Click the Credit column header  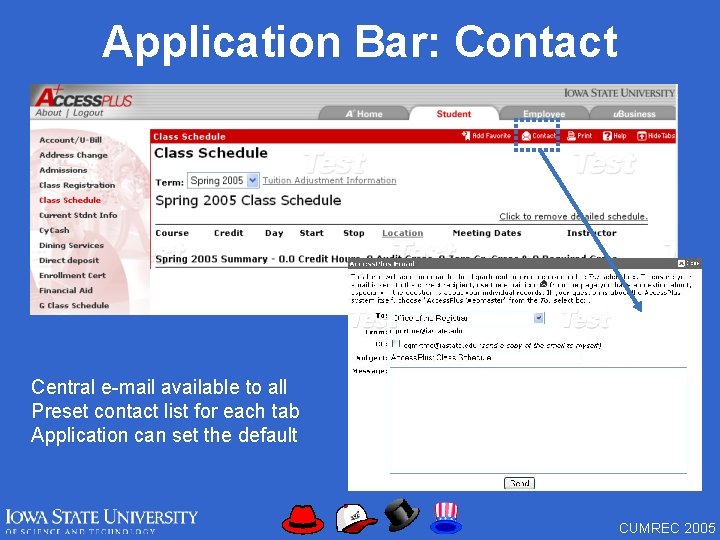pyautogui.click(x=228, y=233)
